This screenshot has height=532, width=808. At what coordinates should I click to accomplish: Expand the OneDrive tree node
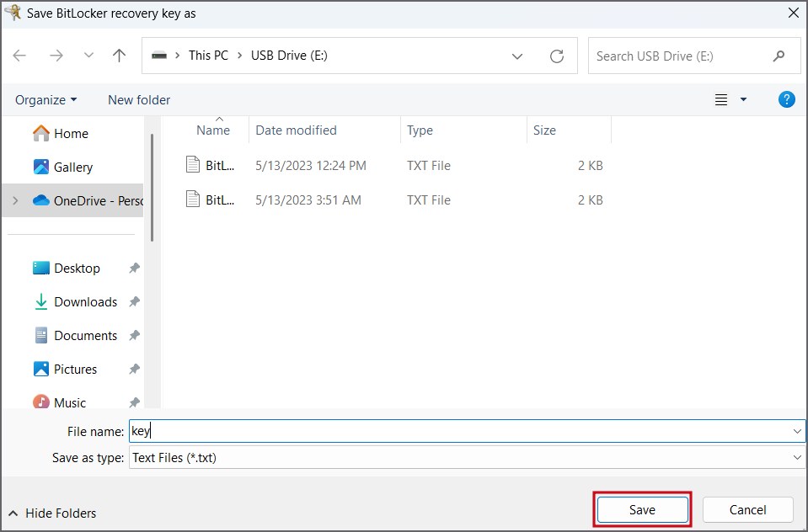click(15, 200)
